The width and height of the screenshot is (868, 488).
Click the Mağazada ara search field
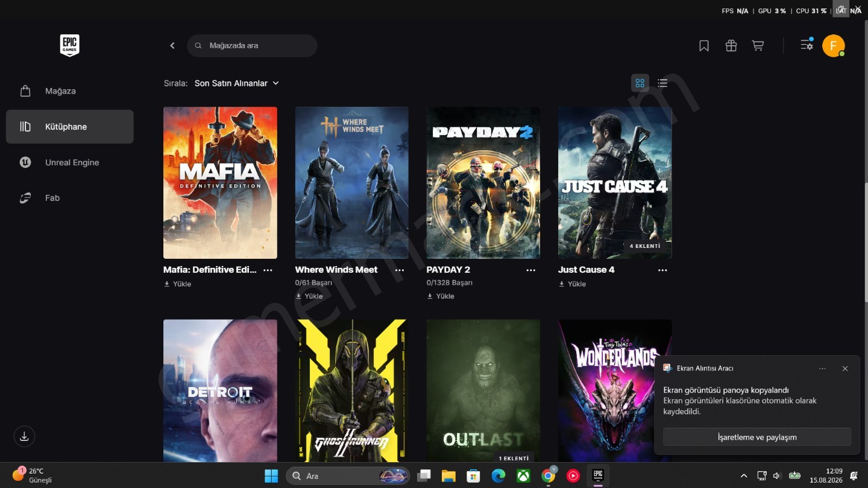coord(252,45)
